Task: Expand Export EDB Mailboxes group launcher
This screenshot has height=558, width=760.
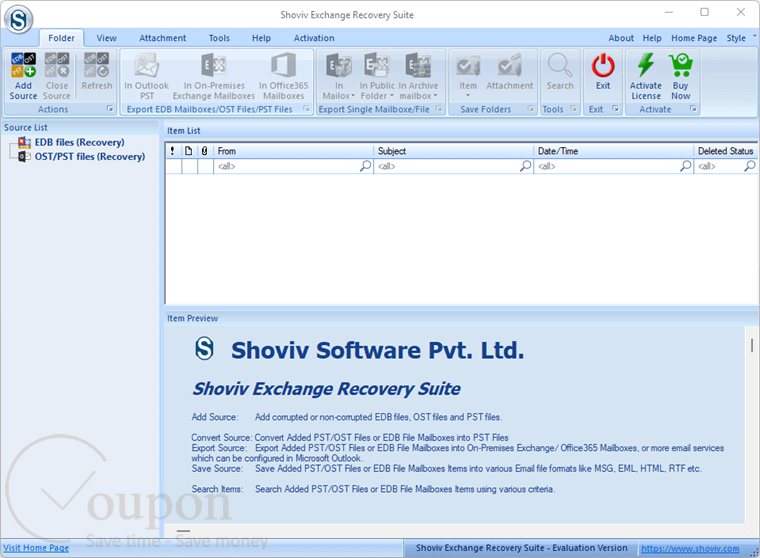Action: point(306,109)
